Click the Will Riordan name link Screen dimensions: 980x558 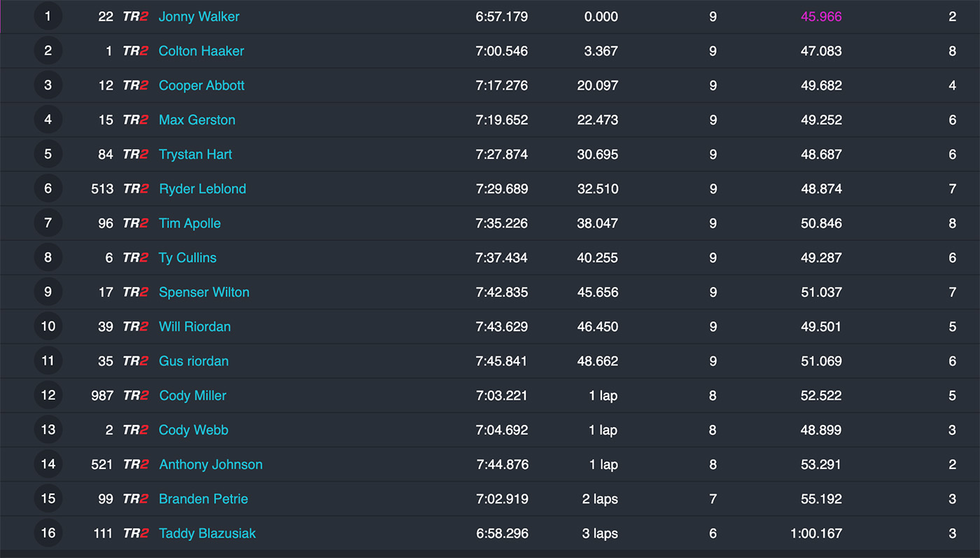tap(195, 327)
